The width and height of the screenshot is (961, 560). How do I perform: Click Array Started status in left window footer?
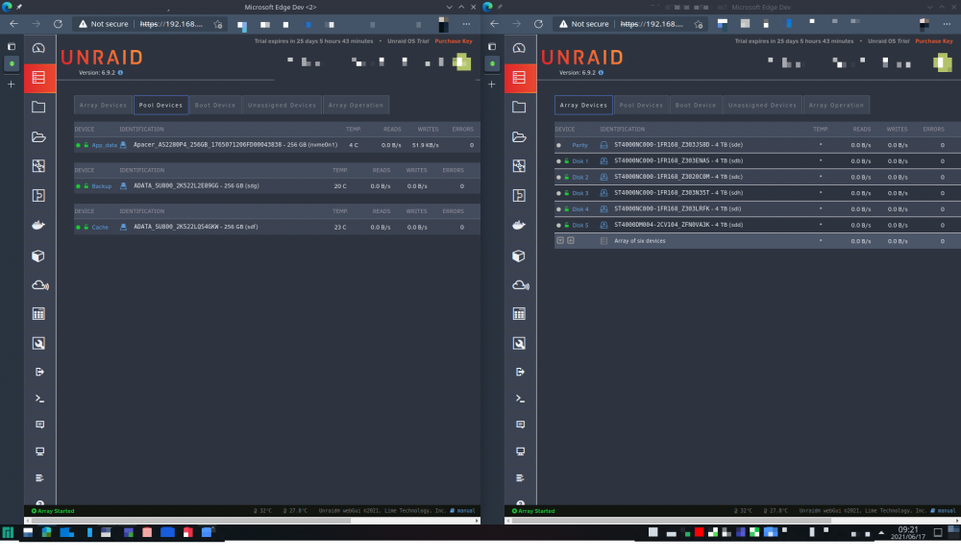[53, 510]
